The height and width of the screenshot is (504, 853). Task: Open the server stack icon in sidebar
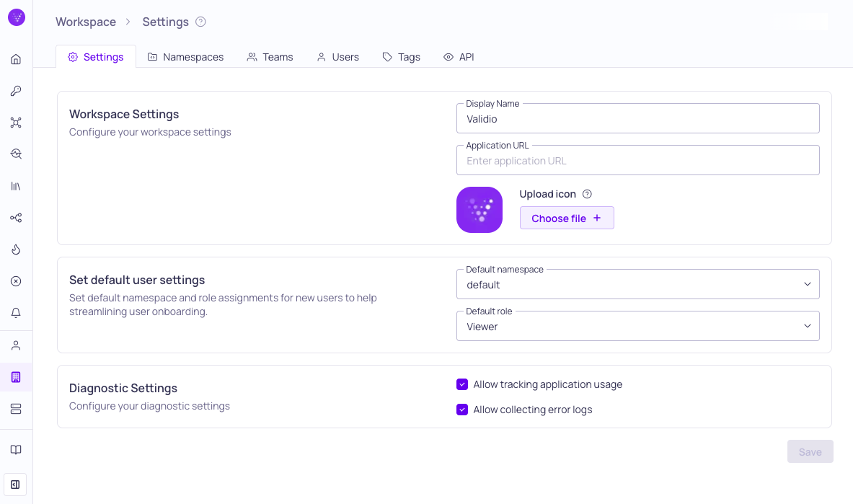16,409
